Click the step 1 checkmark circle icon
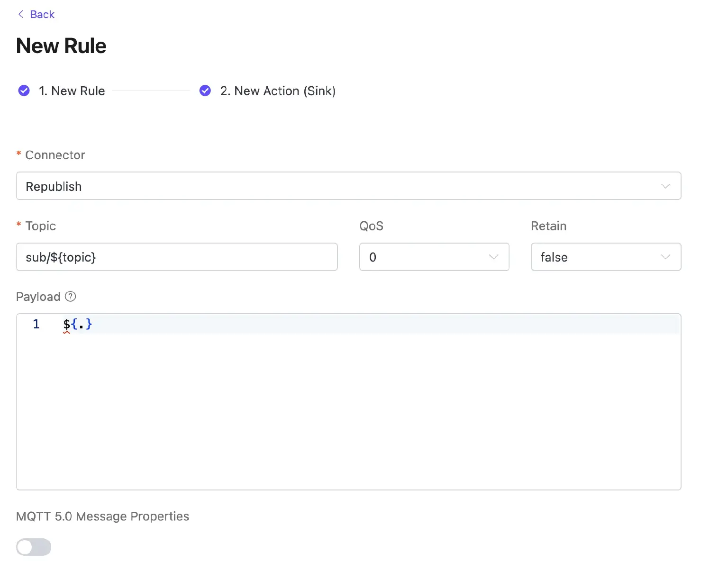This screenshot has height=571, width=728. tap(24, 91)
